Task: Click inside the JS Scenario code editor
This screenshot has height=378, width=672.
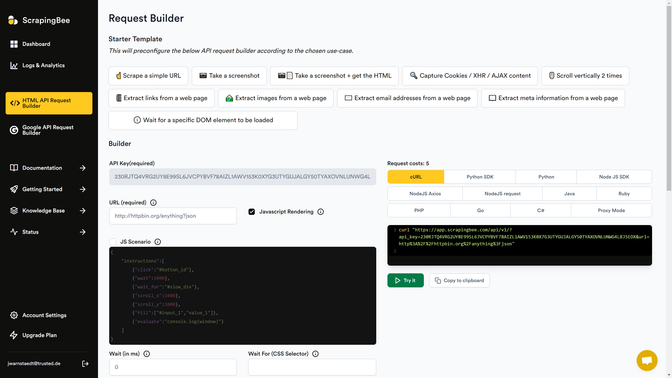Action: 243,296
